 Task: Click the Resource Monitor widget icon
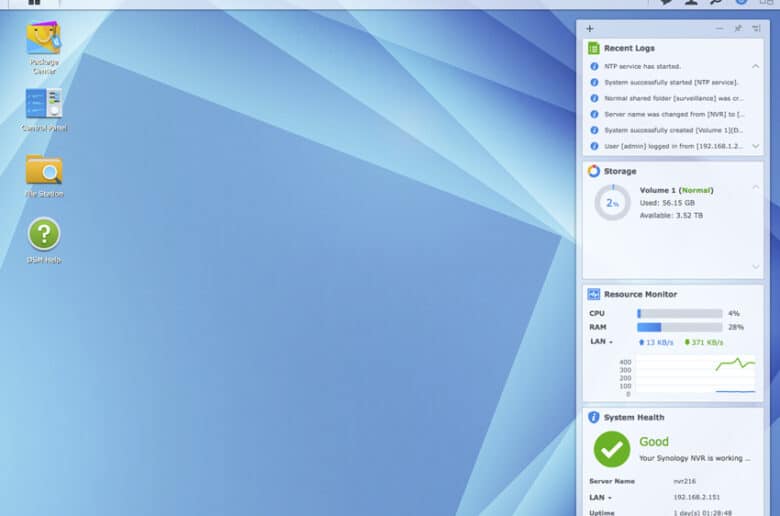point(593,294)
